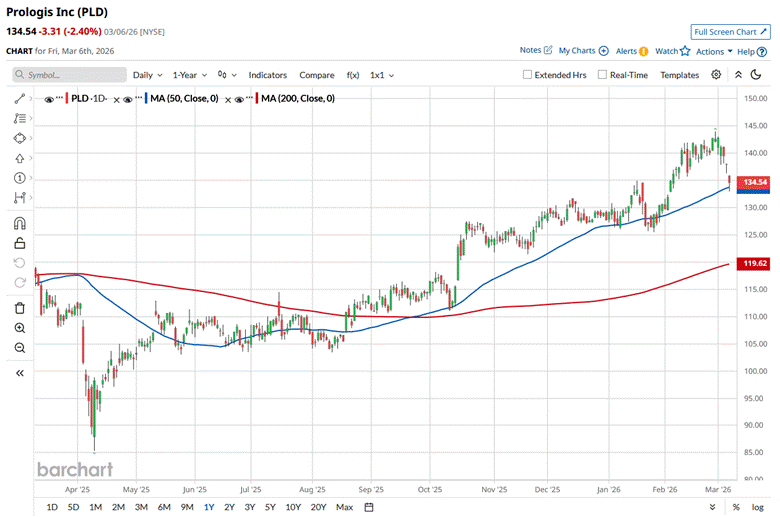Click the lock drawings icon
This screenshot has height=517, width=780.
tap(20, 242)
